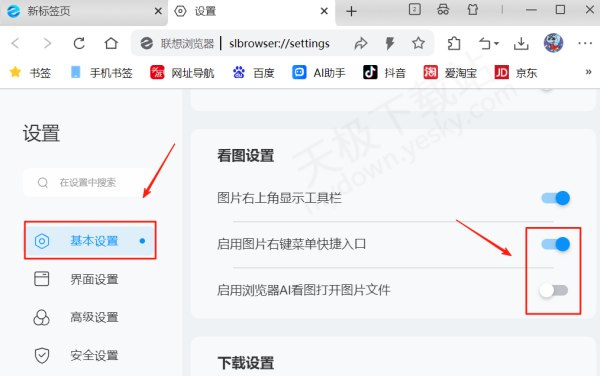The image size is (600, 376).
Task: Open the extensions puzzle icon
Action: click(x=454, y=43)
